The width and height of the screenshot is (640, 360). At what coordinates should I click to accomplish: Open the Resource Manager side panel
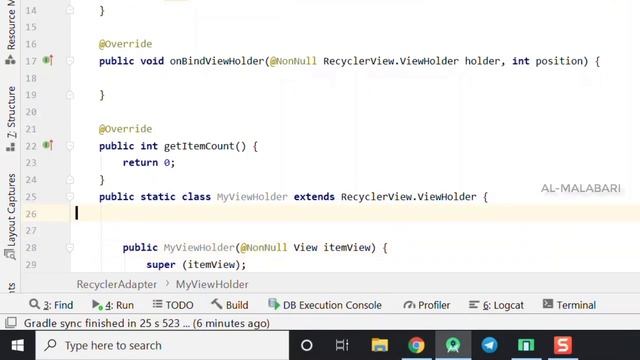(x=11, y=32)
